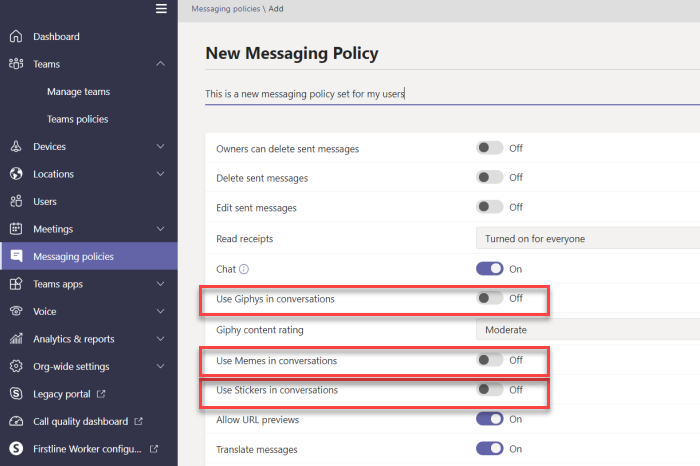Image resolution: width=700 pixels, height=466 pixels.
Task: Disable the Translate messages toggle
Action: click(x=489, y=449)
